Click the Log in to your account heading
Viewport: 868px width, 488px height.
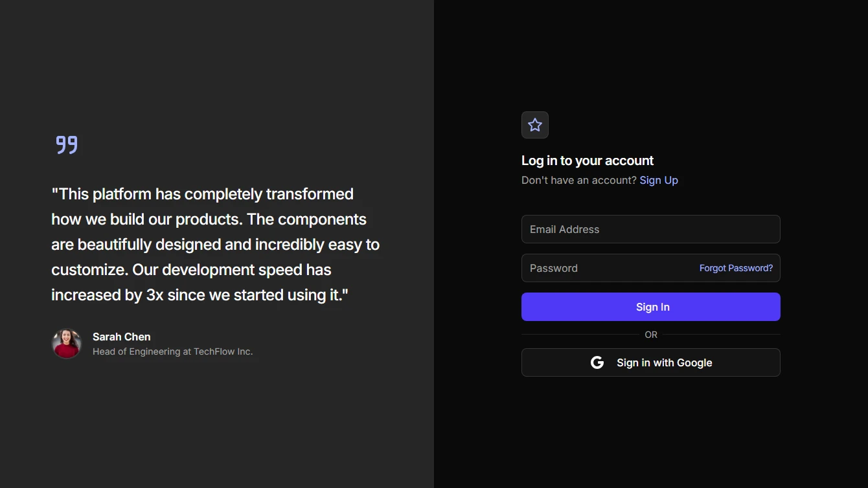(588, 160)
